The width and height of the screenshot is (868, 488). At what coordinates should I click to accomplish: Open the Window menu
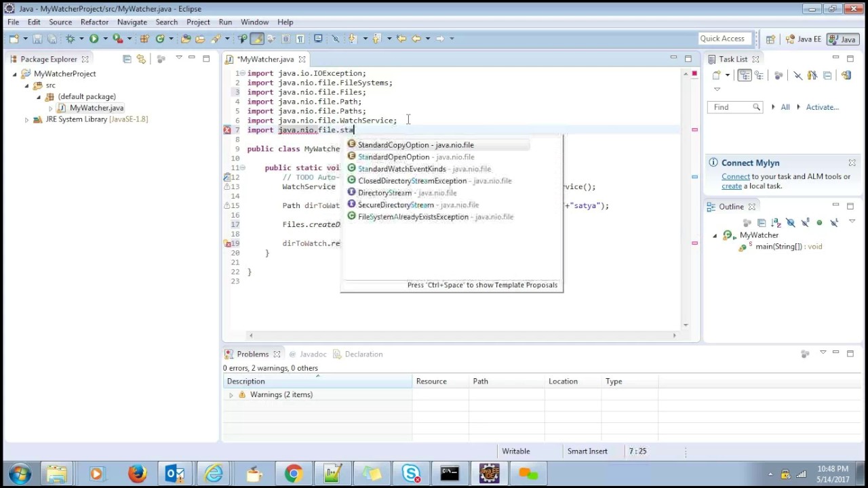tap(254, 22)
